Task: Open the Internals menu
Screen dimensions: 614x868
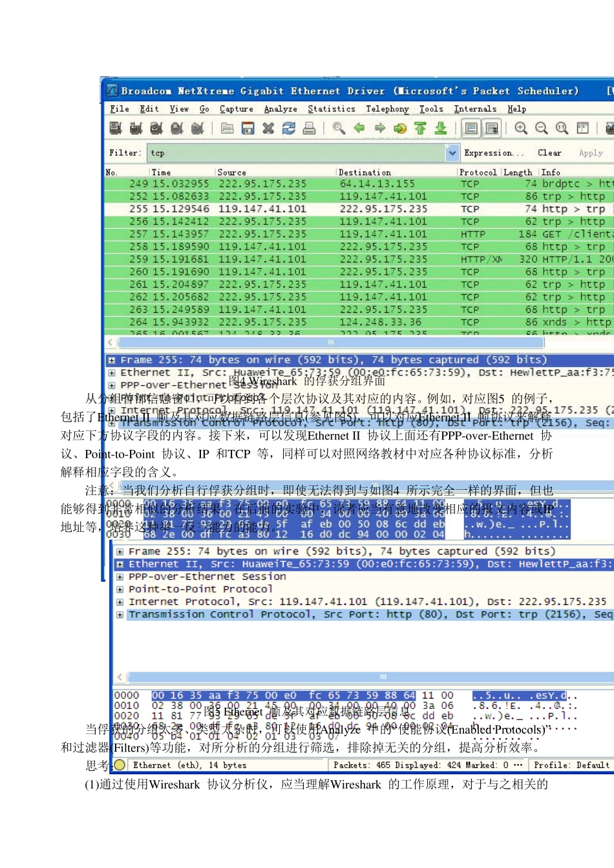Action: coord(475,109)
